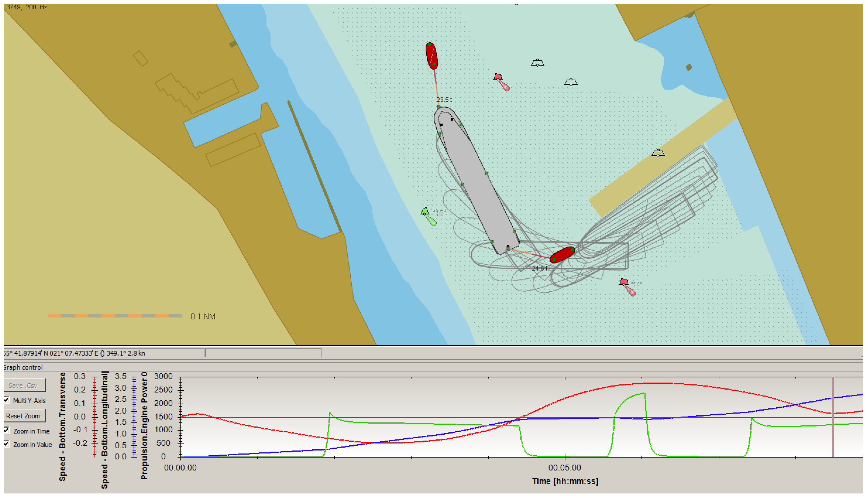
Task: Click the topmost black mooring buoy symbol
Action: coord(537,63)
